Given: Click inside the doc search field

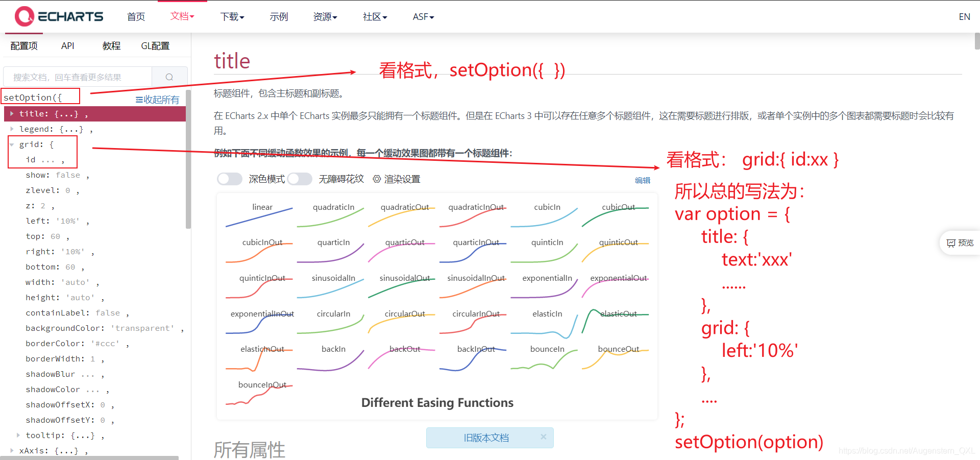Looking at the screenshot, I should tap(78, 77).
